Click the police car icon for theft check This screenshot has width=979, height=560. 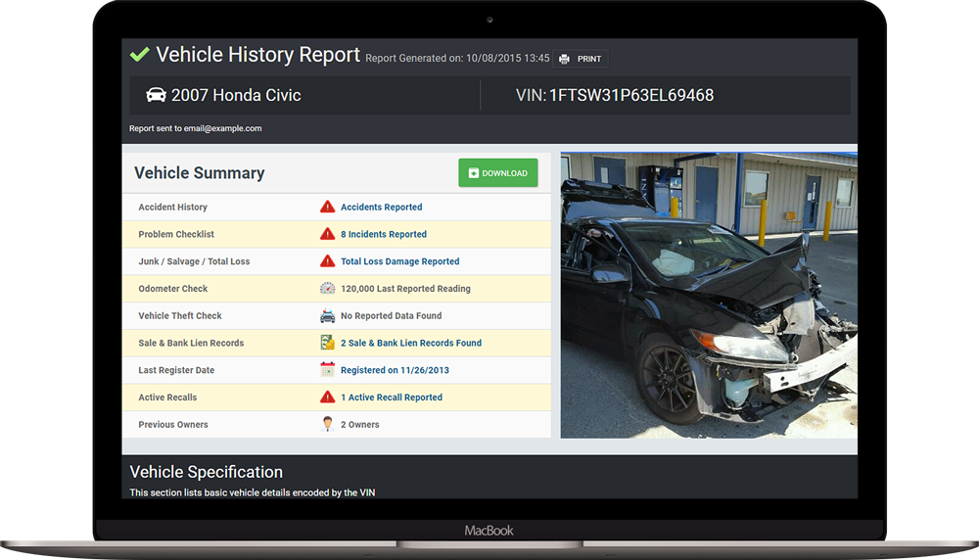pos(328,316)
